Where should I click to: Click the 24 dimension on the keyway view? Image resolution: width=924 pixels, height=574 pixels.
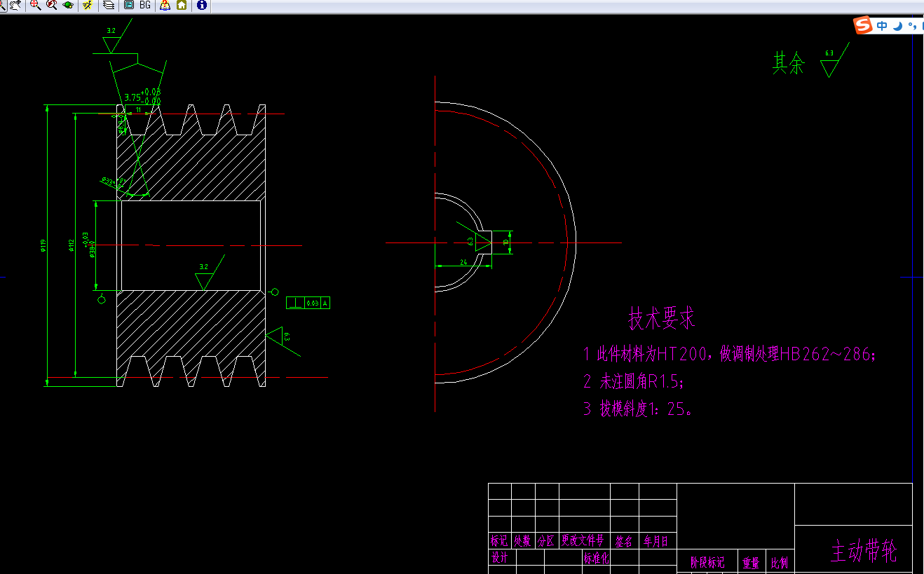point(463,261)
